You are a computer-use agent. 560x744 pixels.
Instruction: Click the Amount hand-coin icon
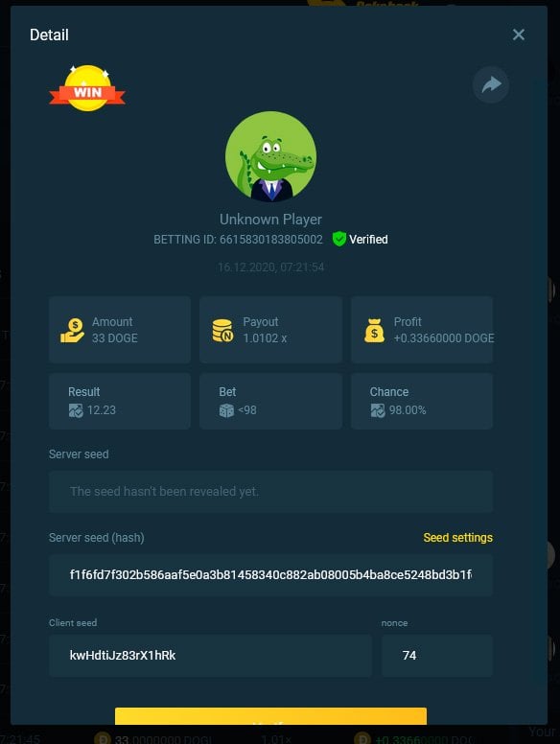pos(72,330)
